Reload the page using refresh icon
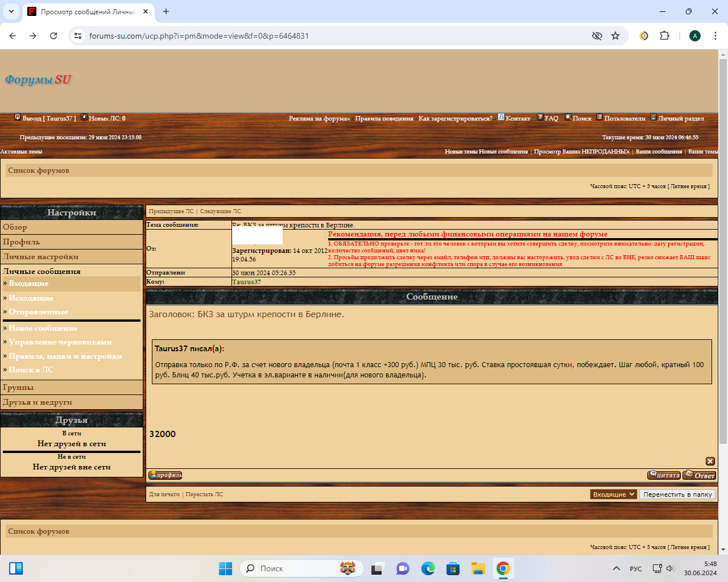This screenshot has width=728, height=582. [53, 36]
